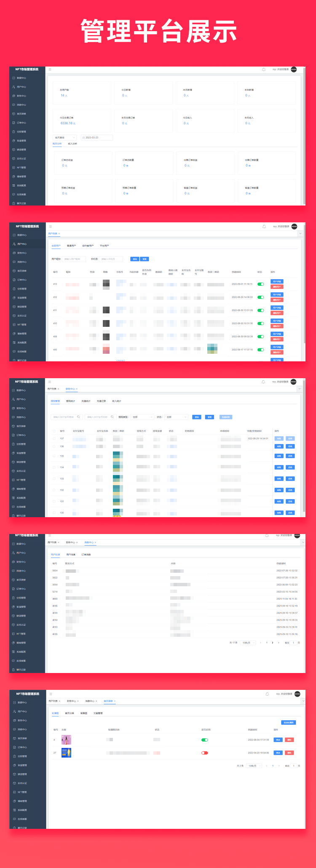
Task: Toggle status switch for user 400
Action: pos(261,350)
